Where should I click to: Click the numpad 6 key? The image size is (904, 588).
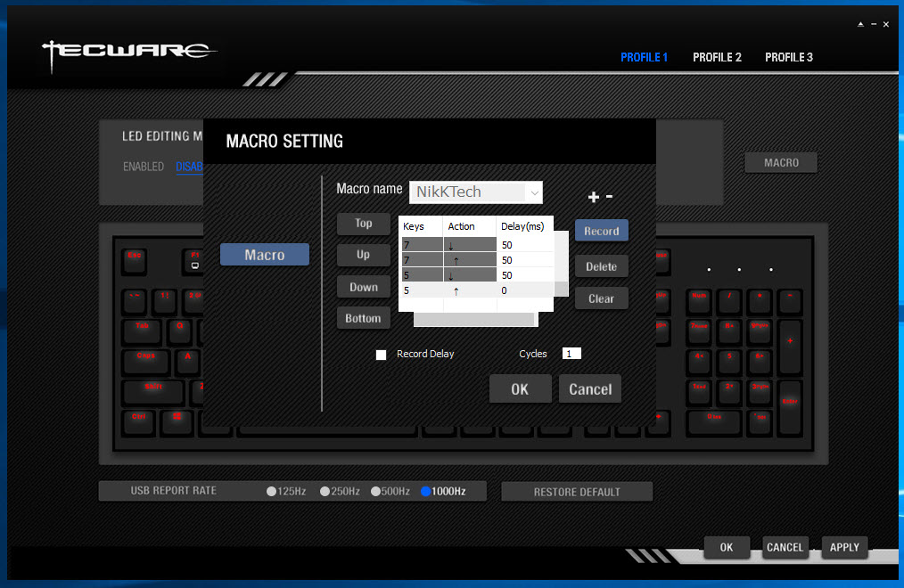click(x=760, y=363)
